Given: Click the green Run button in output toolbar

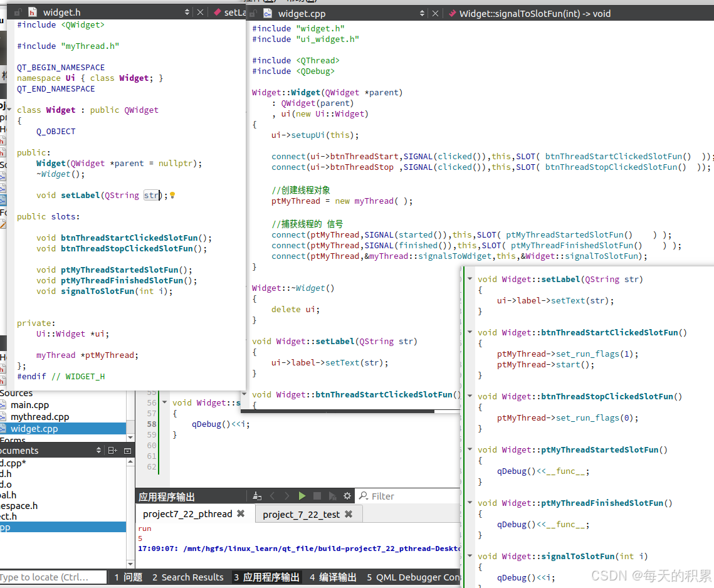Looking at the screenshot, I should (302, 496).
